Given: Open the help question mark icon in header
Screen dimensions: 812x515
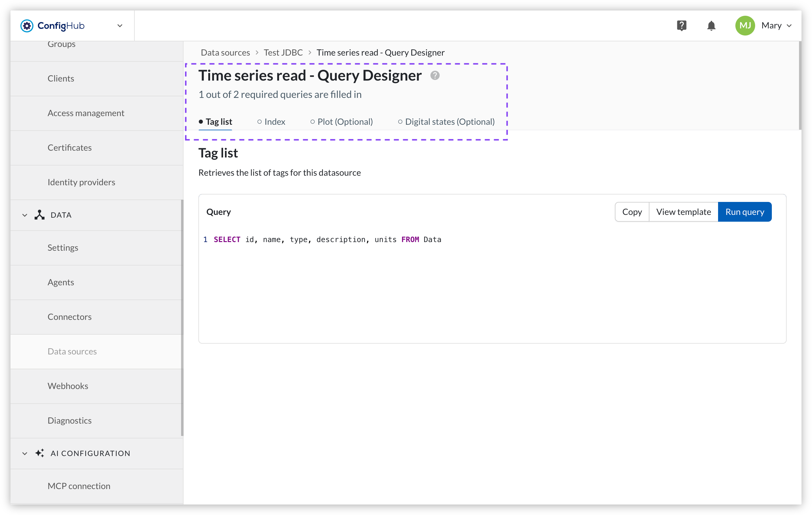Looking at the screenshot, I should pos(682,26).
